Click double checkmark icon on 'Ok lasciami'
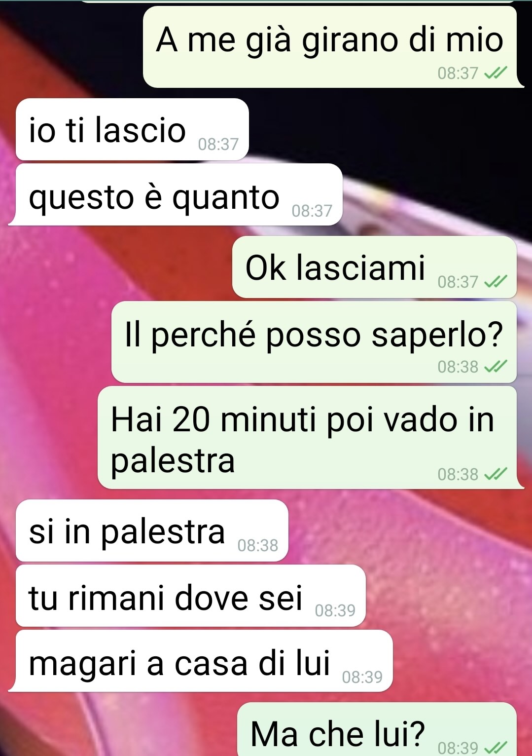 [496, 282]
